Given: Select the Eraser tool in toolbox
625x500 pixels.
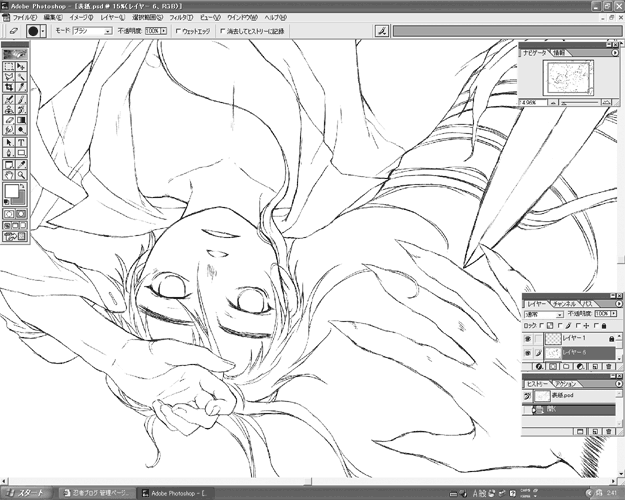Looking at the screenshot, I should pos(9,120).
